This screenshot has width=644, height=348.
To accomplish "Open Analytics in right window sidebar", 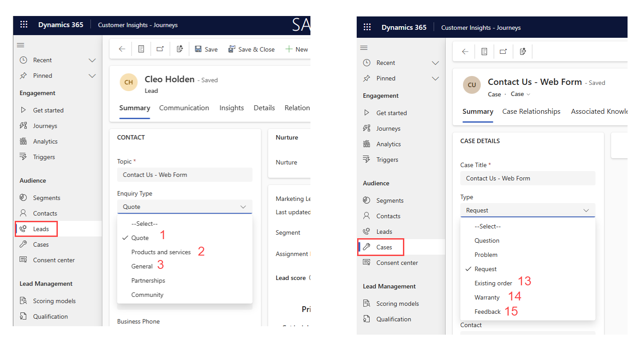I will (389, 144).
